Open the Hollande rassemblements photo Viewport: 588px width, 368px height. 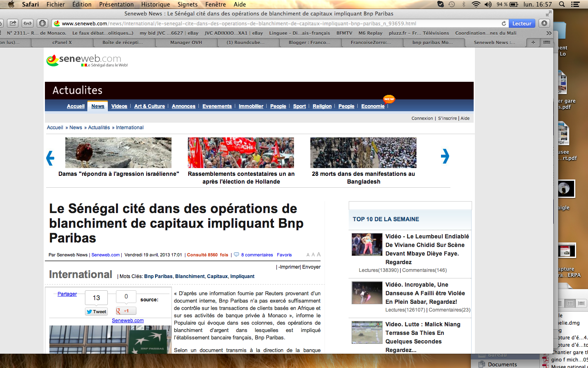point(241,153)
